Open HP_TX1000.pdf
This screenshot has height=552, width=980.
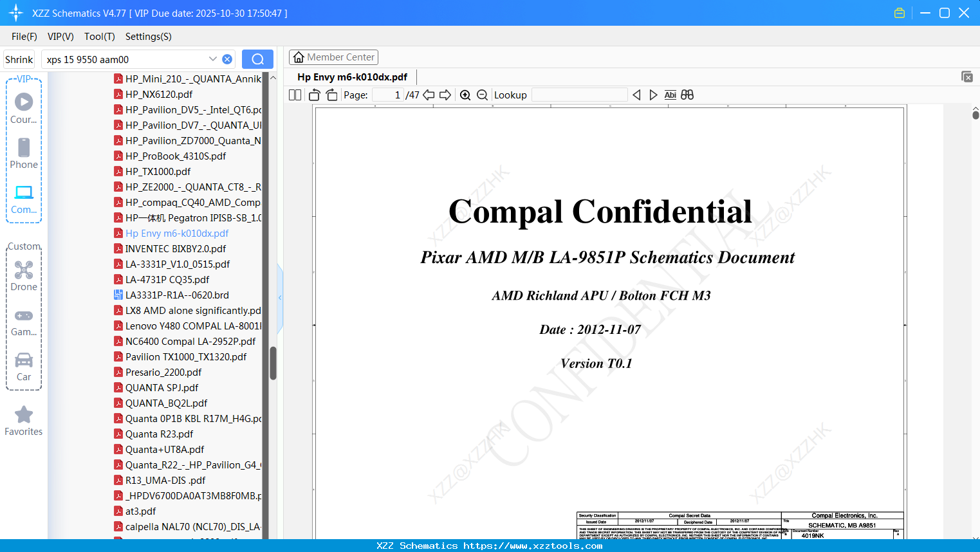tap(158, 172)
